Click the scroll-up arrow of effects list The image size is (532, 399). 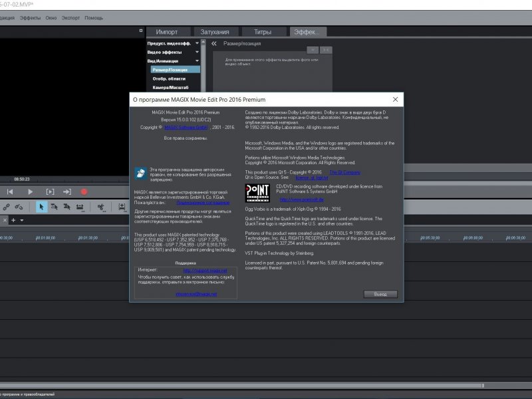point(203,42)
